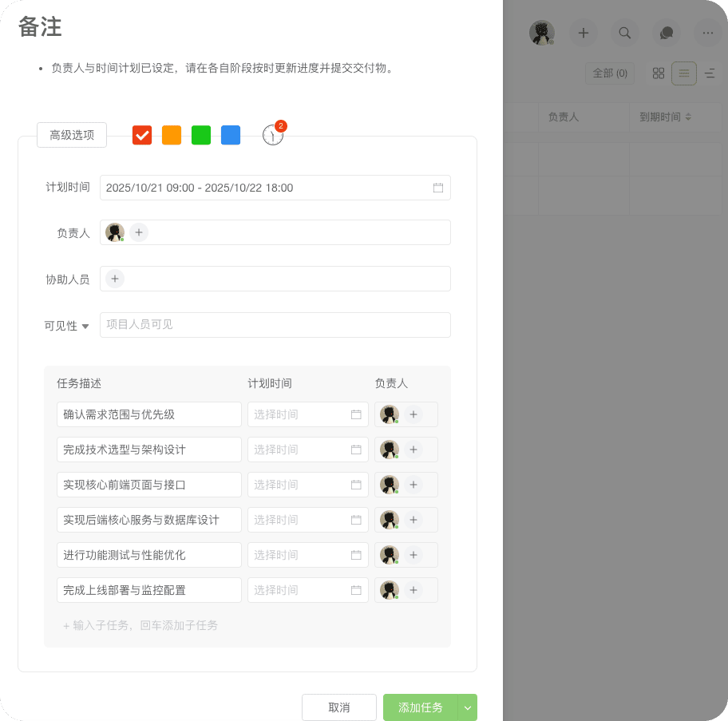Open the more options ellipsis in header
The height and width of the screenshot is (721, 728).
pyautogui.click(x=707, y=33)
